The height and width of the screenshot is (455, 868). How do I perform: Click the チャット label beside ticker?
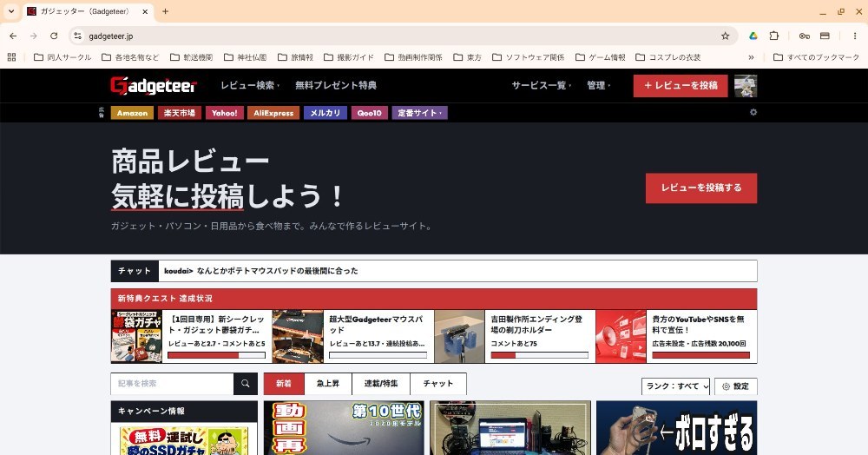(135, 271)
